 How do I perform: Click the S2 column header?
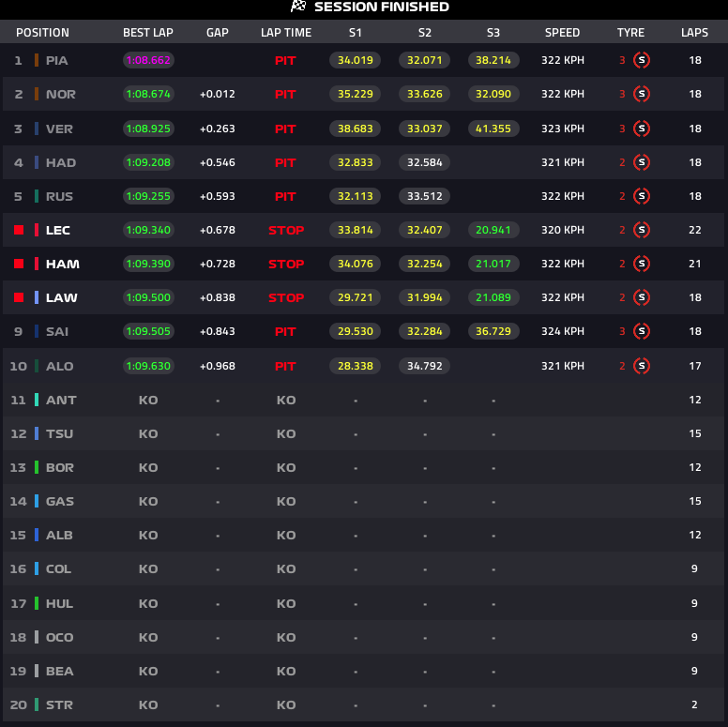click(425, 33)
